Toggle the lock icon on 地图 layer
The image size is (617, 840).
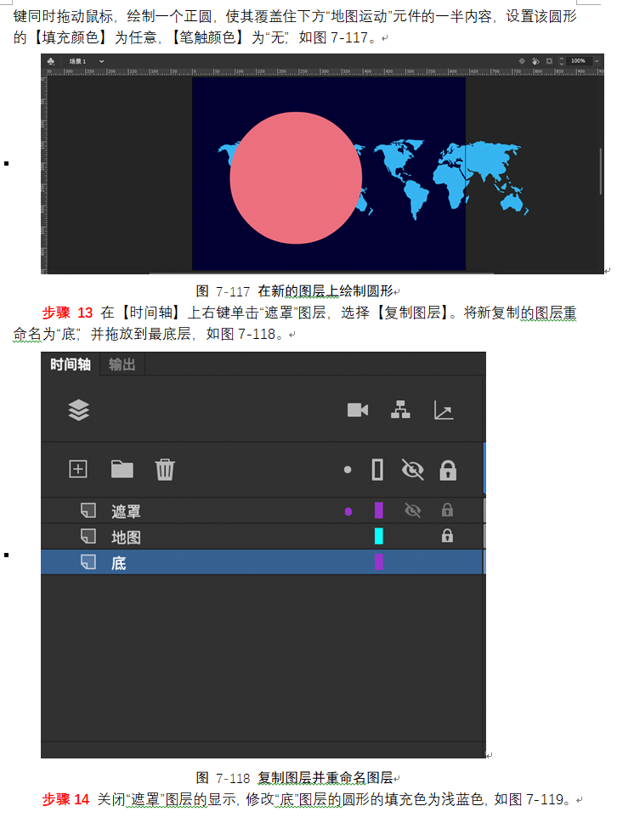pyautogui.click(x=447, y=536)
